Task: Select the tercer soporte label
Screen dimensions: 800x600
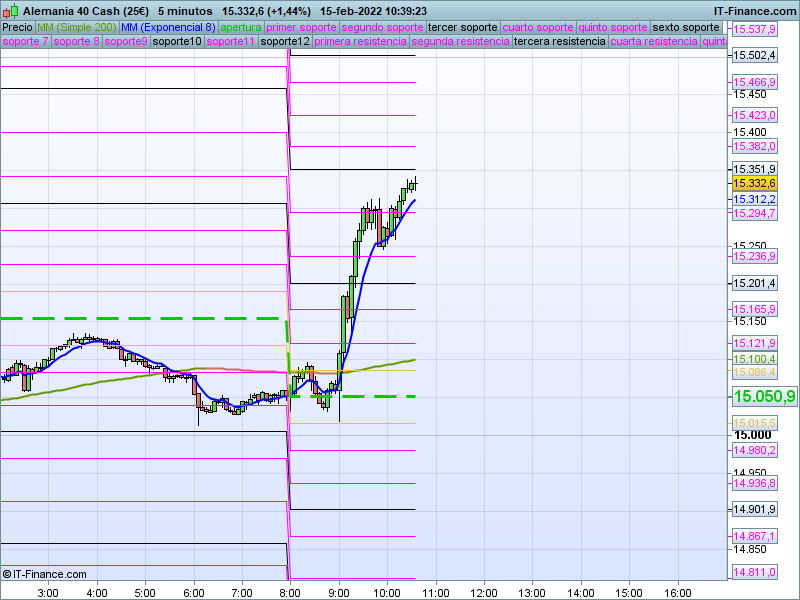Action: [462, 28]
